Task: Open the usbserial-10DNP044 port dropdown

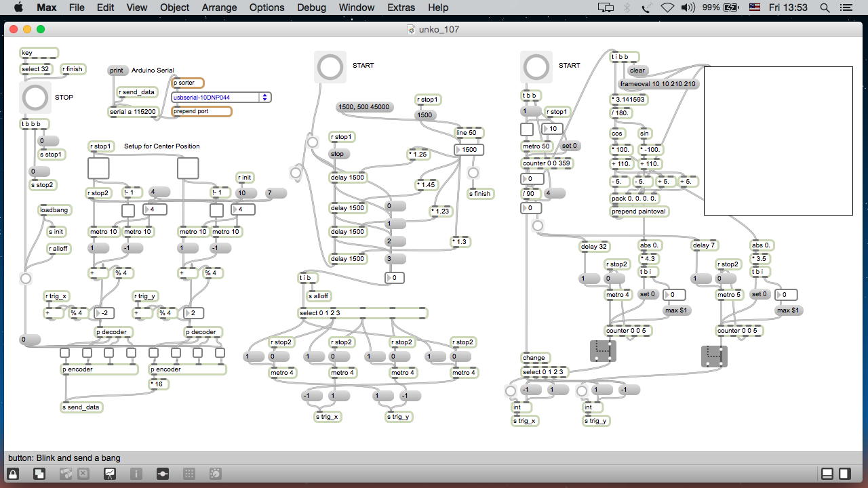Action: tap(265, 98)
